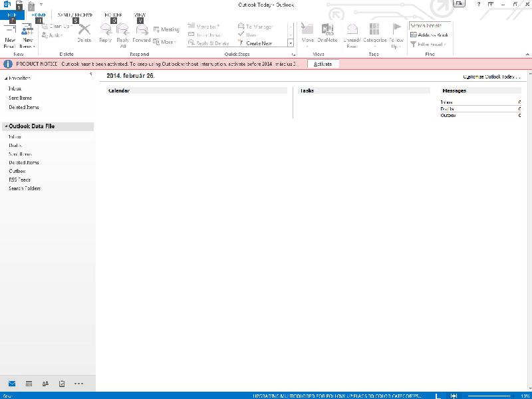The image size is (532, 399).
Task: Open the FILE tab
Action: [12, 15]
